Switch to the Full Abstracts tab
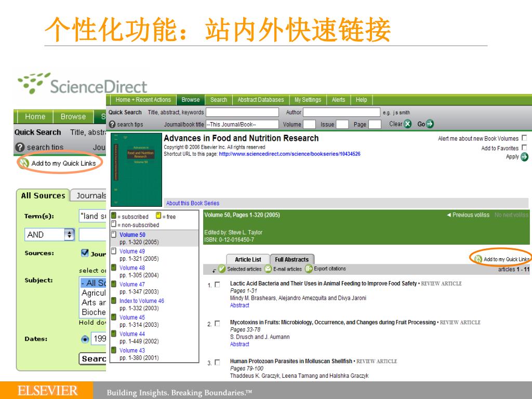The width and height of the screenshot is (532, 399). (x=292, y=260)
